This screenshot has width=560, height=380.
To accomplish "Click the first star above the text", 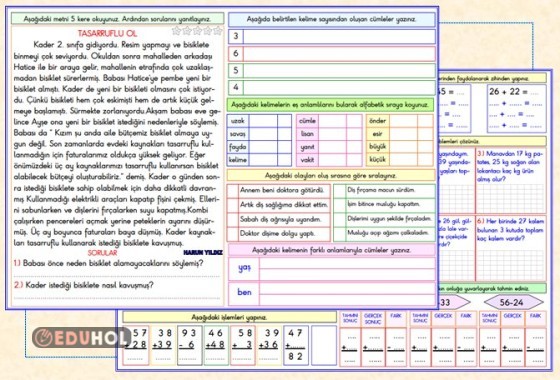I will tap(176, 31).
